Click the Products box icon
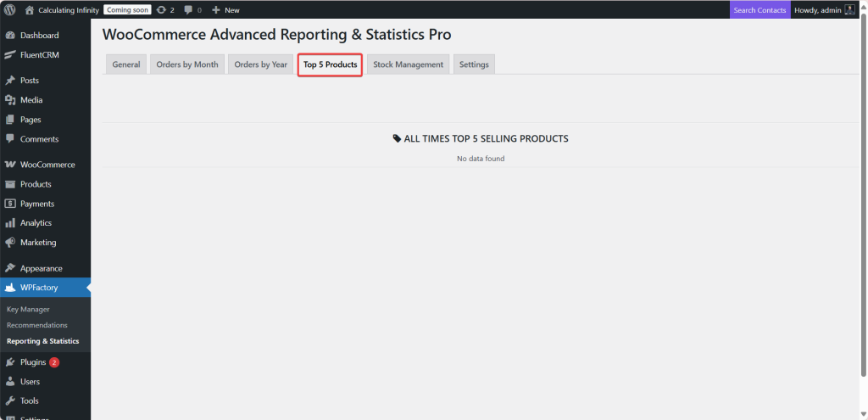The width and height of the screenshot is (868, 420). pos(10,184)
